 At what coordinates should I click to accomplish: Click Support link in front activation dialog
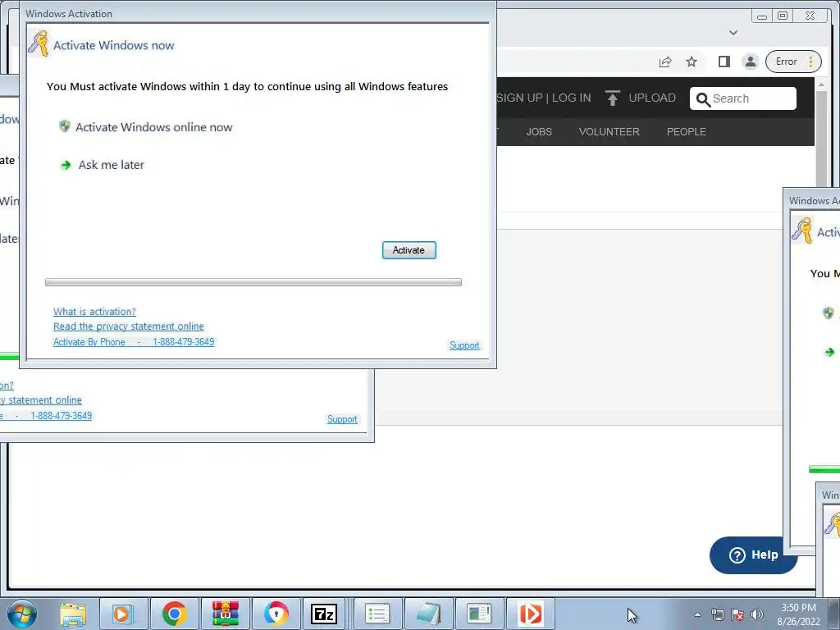pos(464,345)
